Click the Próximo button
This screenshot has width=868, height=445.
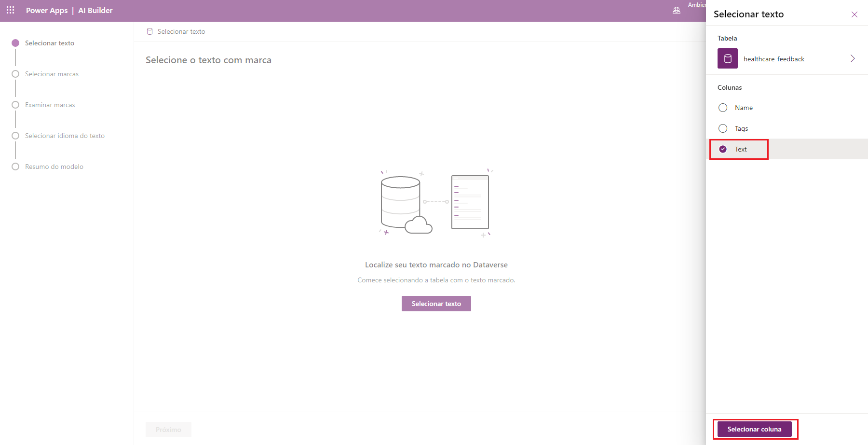[x=168, y=429]
